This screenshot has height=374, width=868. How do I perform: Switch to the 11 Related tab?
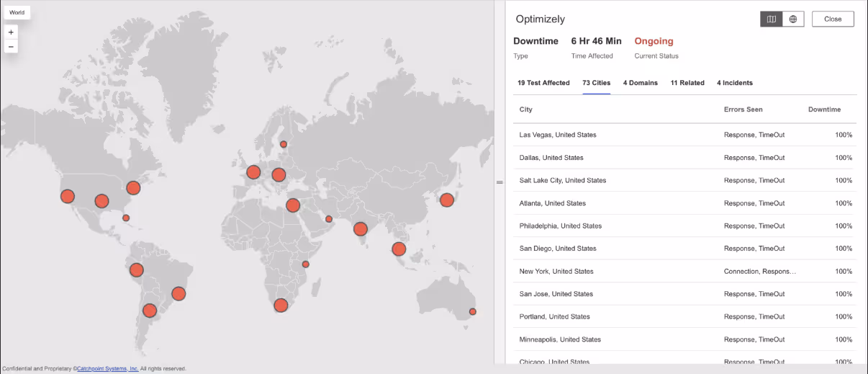pyautogui.click(x=687, y=83)
